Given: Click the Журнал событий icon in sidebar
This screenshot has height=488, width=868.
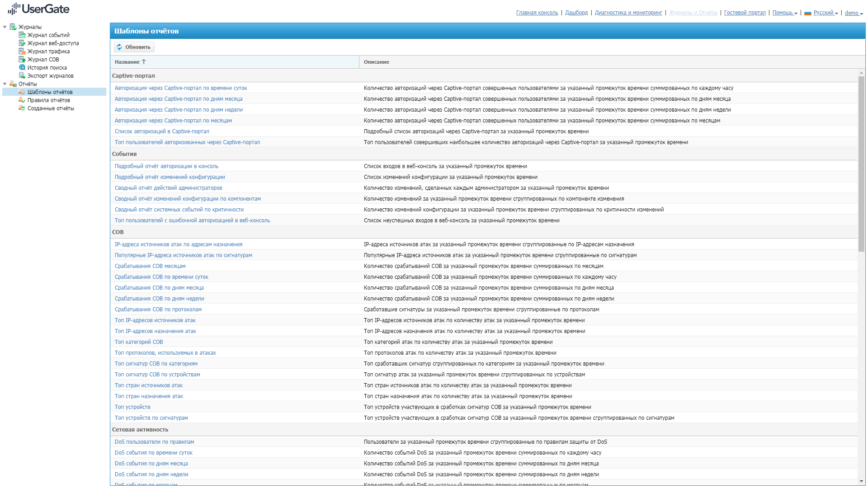Looking at the screenshot, I should (22, 35).
